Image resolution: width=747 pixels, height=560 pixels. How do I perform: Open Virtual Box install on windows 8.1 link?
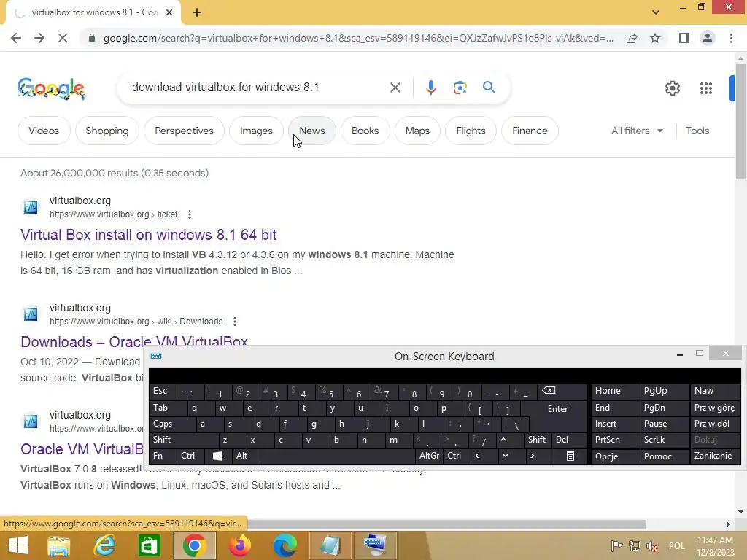(149, 235)
